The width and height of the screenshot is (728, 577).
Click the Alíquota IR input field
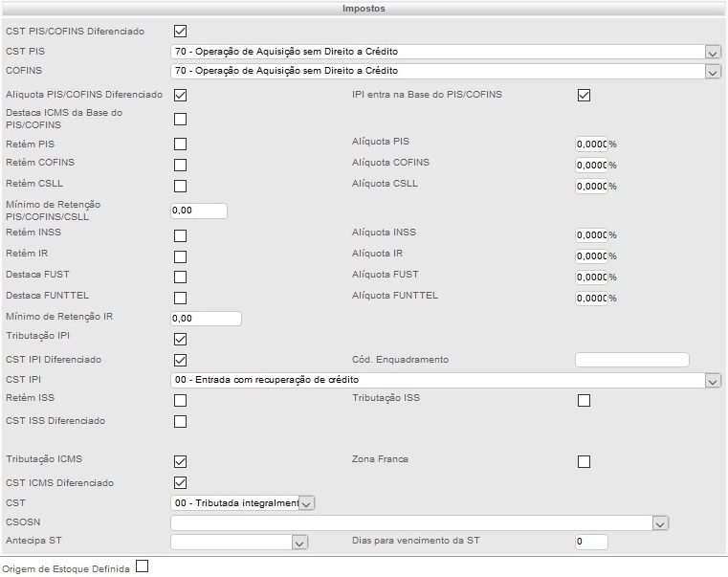point(591,256)
